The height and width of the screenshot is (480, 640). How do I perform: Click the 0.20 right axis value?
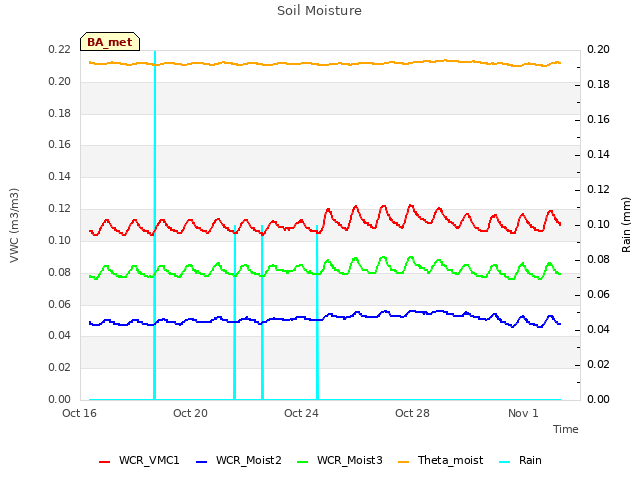pos(598,49)
